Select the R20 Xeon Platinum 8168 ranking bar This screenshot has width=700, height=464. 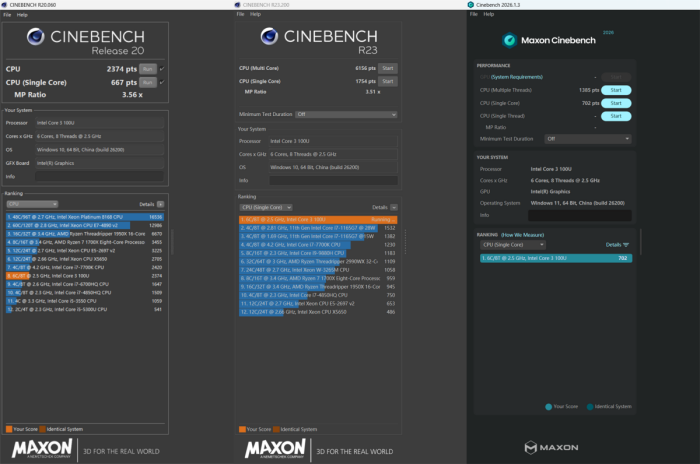click(x=85, y=217)
